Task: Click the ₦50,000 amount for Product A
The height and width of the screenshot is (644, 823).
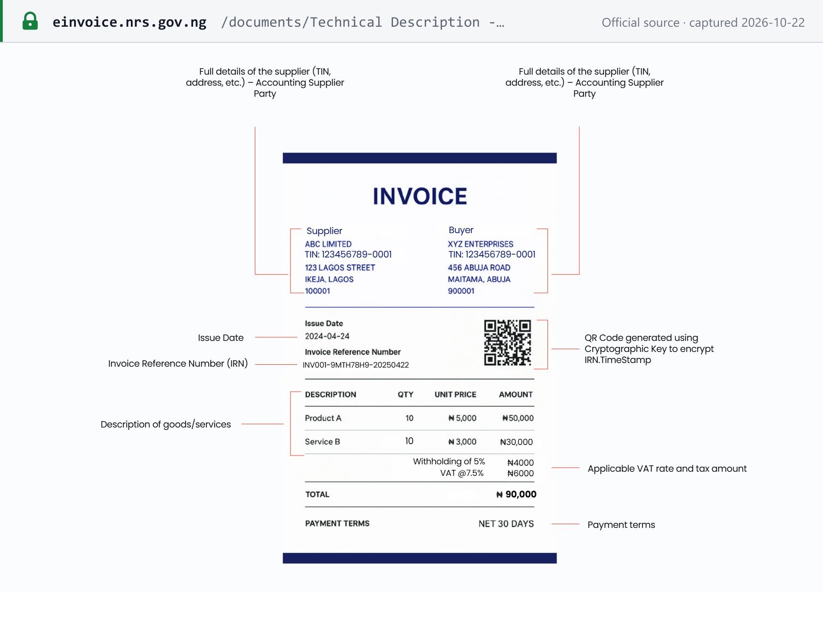Action: 518,418
